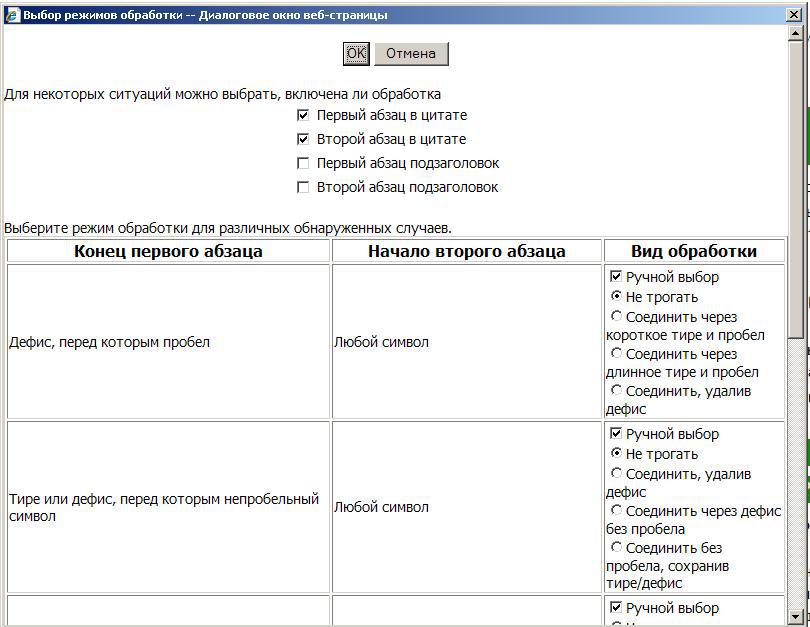Click the Отмена button
Screen dimensions: 810x627
(411, 54)
